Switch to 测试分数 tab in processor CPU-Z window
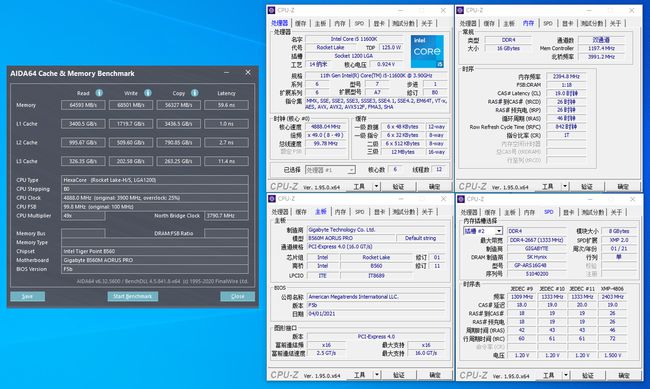Viewport: 650px width, 389px height. [403, 23]
